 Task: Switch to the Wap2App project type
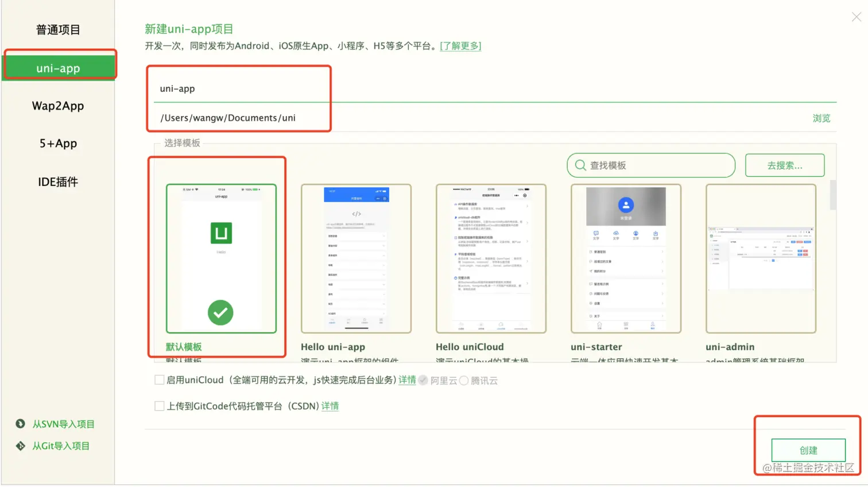[x=58, y=106]
